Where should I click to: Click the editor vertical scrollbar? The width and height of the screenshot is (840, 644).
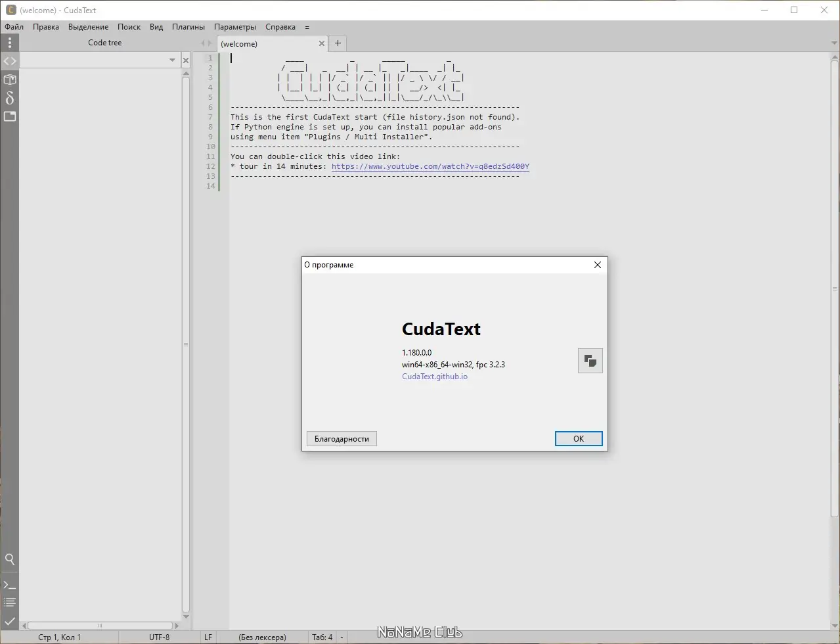tap(835, 289)
